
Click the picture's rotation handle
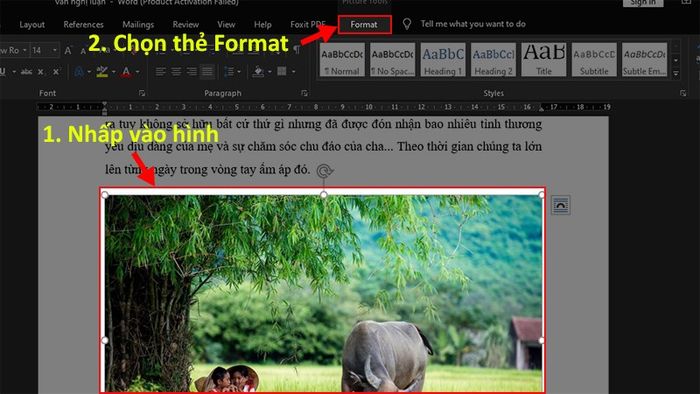coord(325,170)
